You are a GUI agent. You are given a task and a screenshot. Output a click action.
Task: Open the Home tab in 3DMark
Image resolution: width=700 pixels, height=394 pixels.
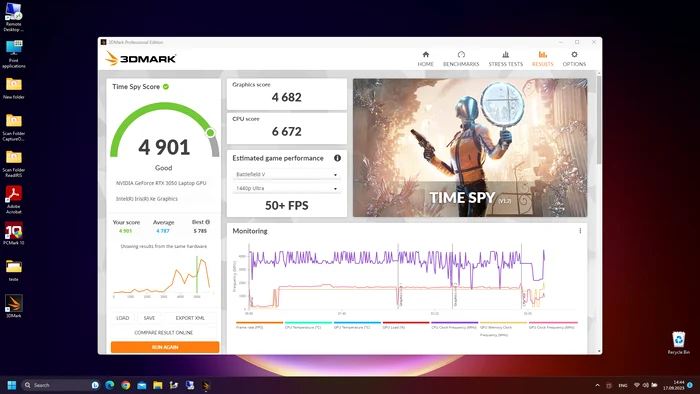425,59
